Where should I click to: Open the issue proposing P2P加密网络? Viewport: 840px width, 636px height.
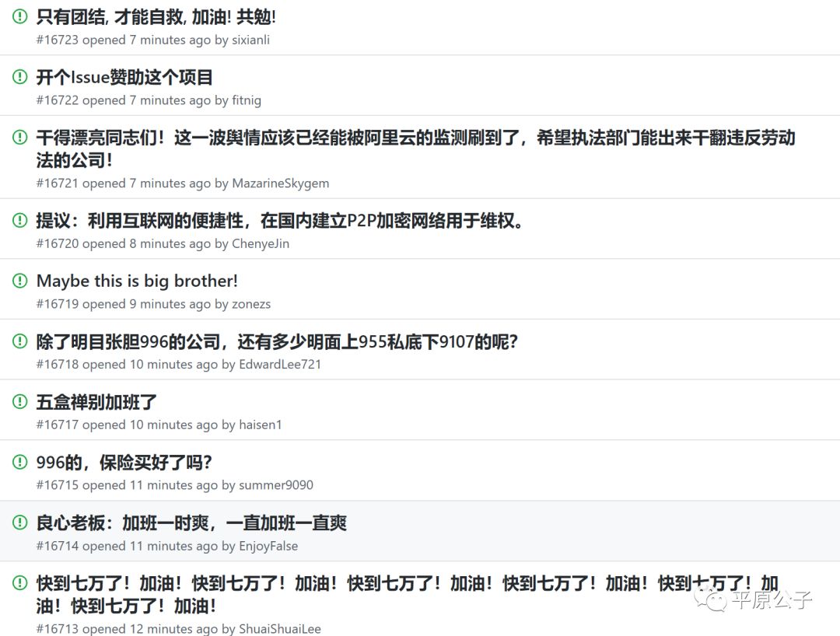pos(280,221)
